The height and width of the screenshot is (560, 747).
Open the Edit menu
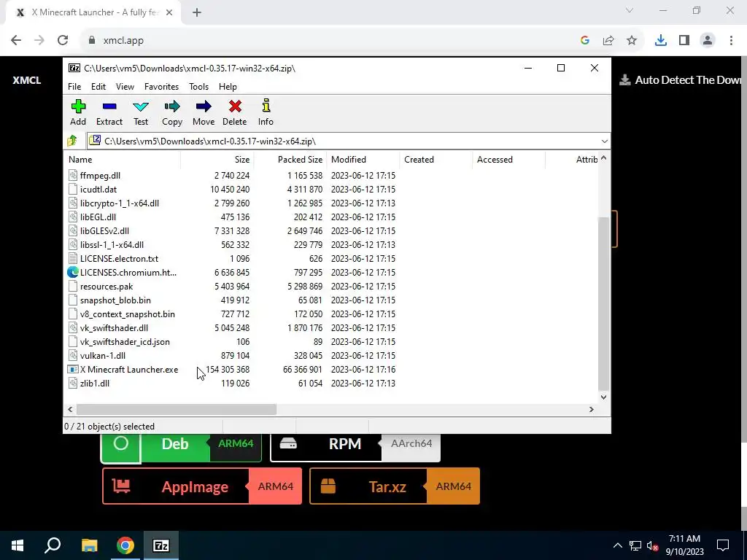click(x=98, y=87)
